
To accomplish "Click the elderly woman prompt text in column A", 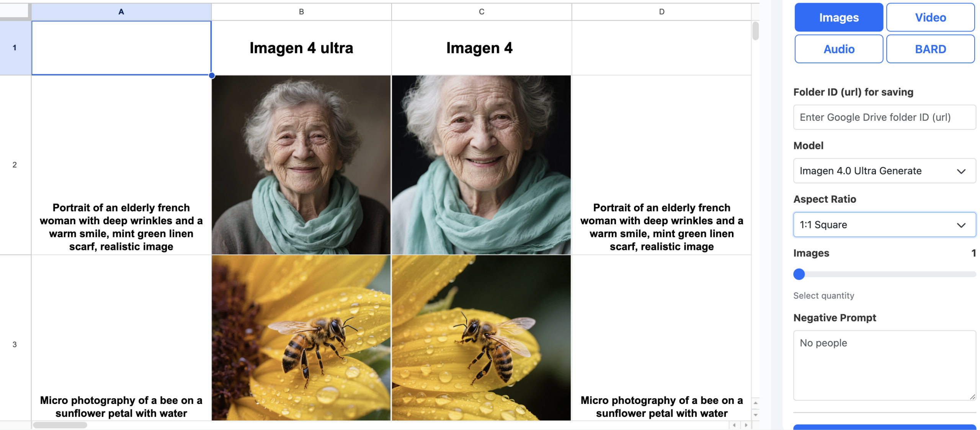I will [x=121, y=227].
